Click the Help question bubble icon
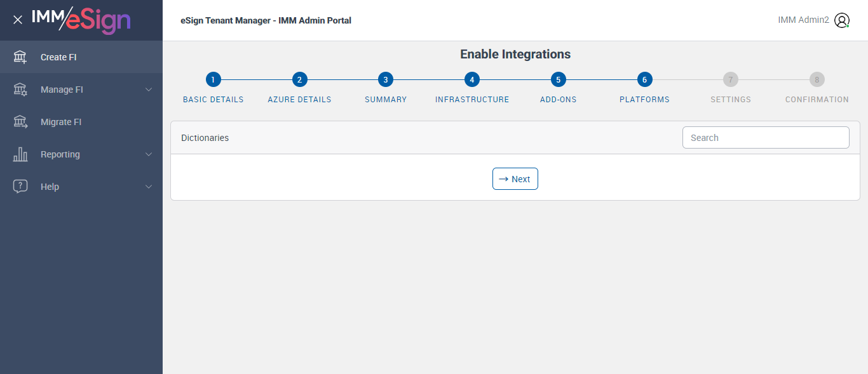868x374 pixels. [20, 187]
